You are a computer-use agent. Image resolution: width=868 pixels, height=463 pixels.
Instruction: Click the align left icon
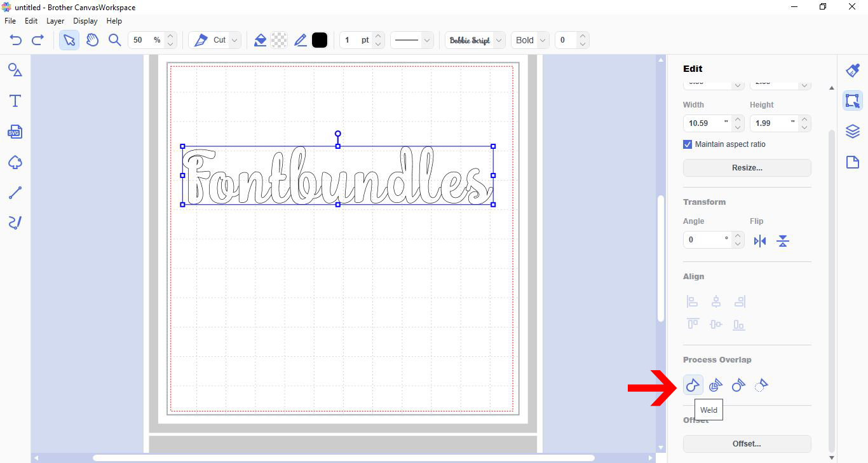(x=693, y=301)
